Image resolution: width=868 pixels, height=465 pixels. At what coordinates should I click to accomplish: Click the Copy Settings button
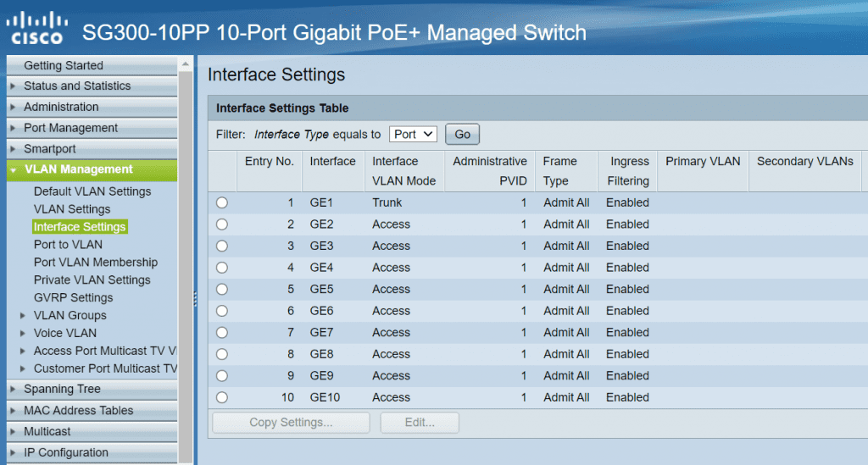click(x=291, y=423)
